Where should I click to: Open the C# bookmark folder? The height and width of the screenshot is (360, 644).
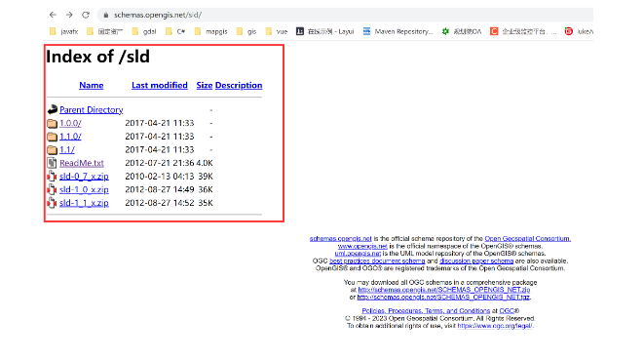pos(175,31)
